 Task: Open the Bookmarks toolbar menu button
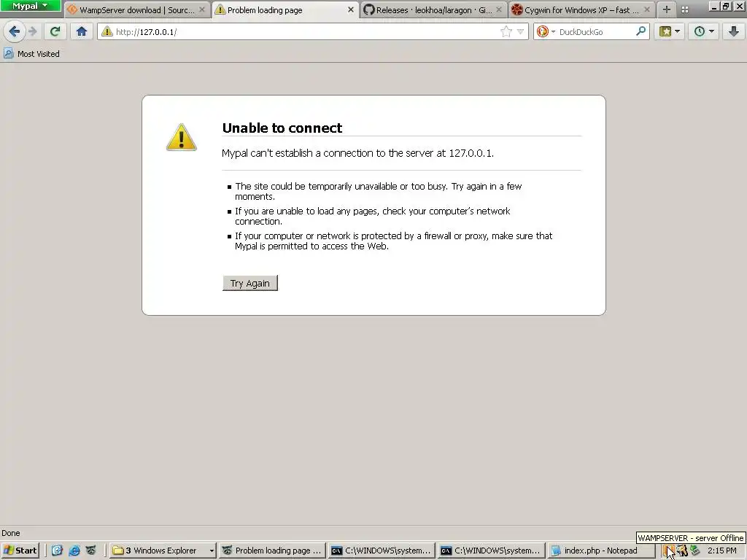670,32
